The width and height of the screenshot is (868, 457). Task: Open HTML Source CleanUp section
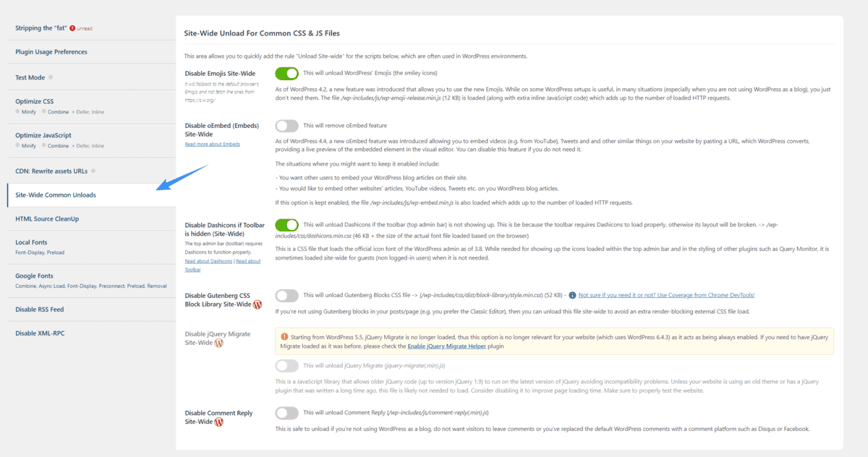pos(47,218)
